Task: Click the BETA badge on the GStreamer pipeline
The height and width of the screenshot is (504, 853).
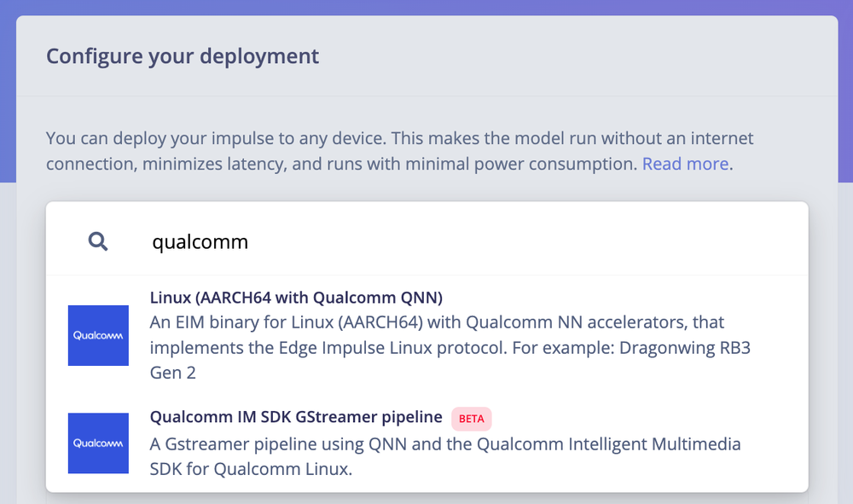Action: (471, 419)
